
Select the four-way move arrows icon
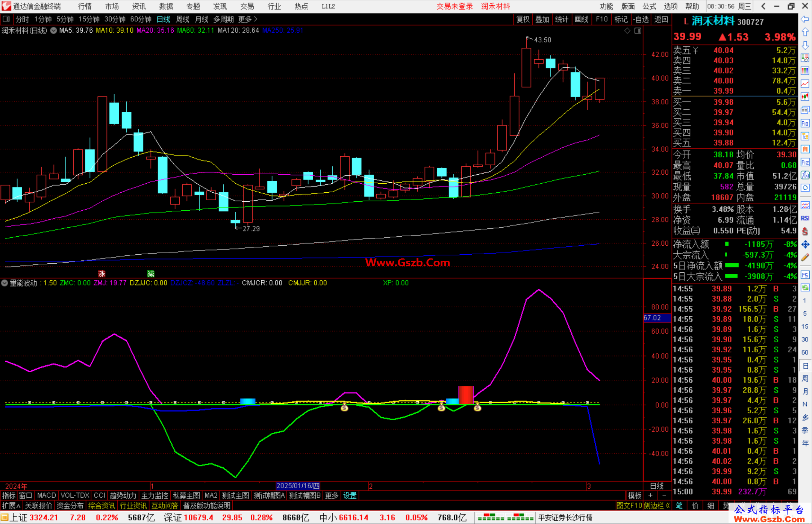click(x=805, y=245)
